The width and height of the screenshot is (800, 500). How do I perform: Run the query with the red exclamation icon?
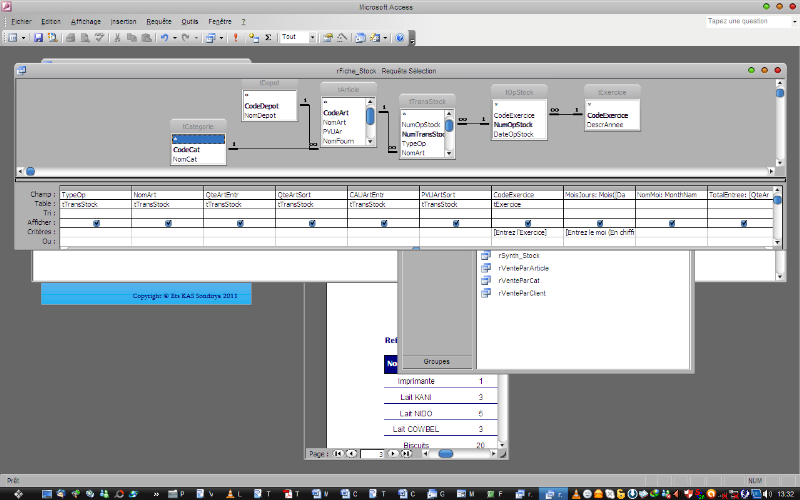click(x=236, y=38)
